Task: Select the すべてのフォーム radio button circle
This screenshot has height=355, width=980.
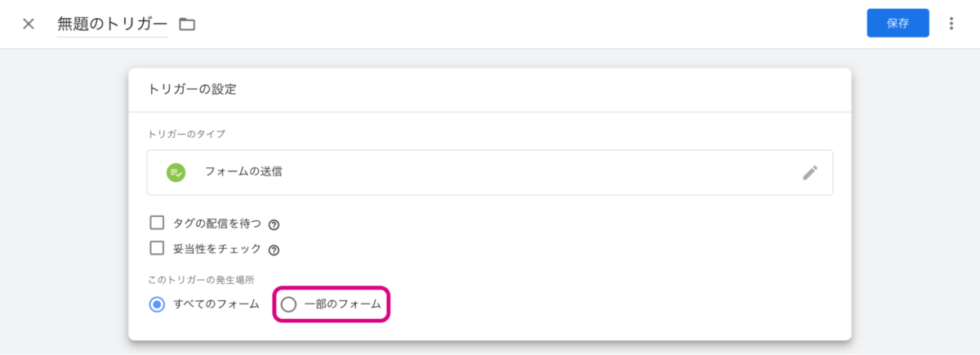Action: 158,304
